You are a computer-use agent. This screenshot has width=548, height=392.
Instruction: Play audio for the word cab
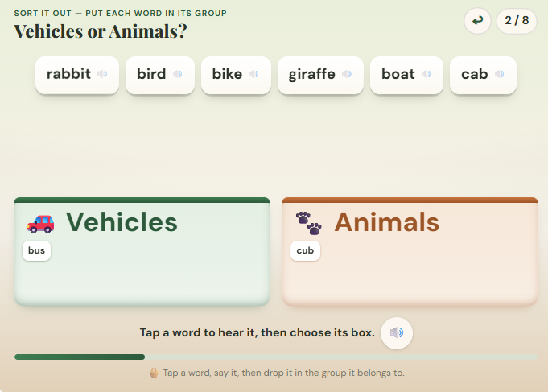500,74
